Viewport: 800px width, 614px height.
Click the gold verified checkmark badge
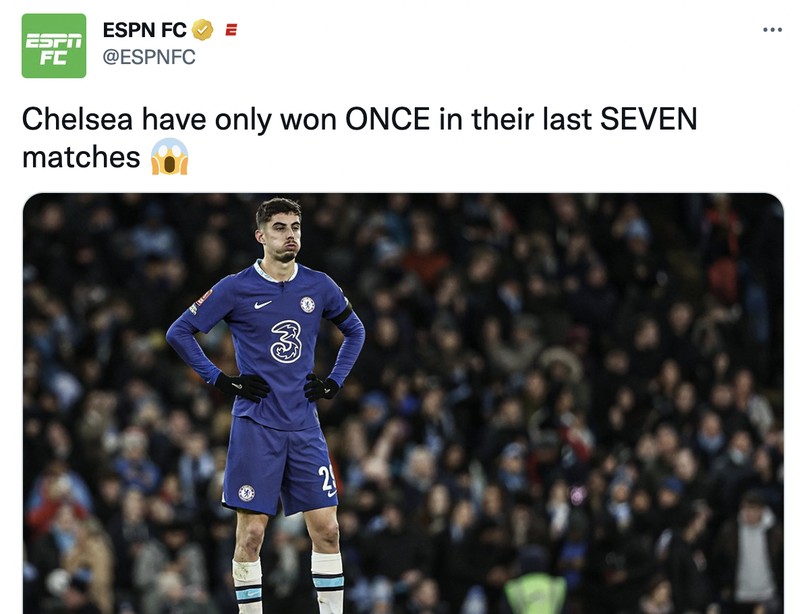(203, 28)
